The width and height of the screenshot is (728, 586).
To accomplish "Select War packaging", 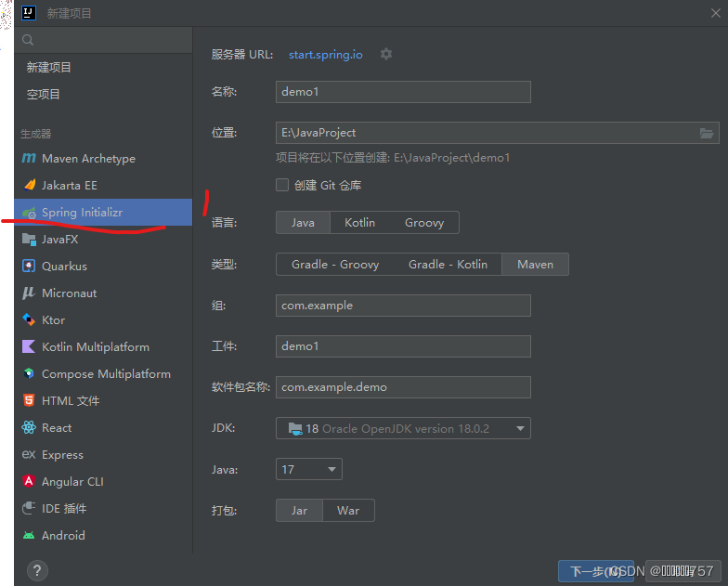I will tap(348, 511).
